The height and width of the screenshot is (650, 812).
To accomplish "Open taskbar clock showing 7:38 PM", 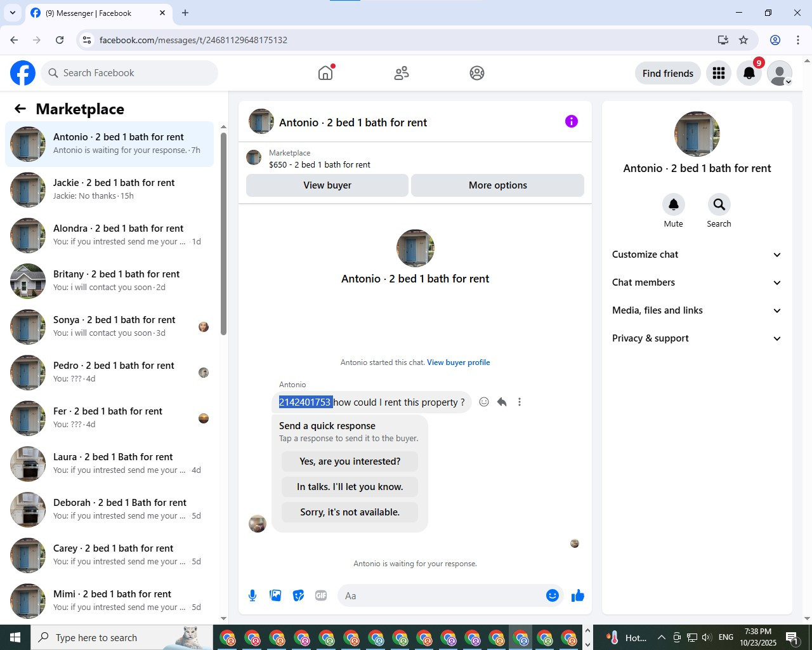I will [x=758, y=637].
